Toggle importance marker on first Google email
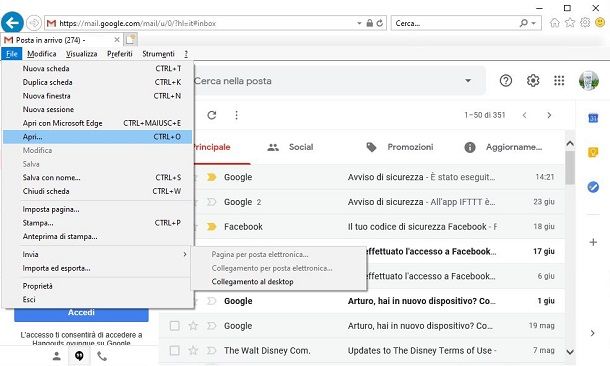Viewport: 610px width, 366px height. [211, 177]
